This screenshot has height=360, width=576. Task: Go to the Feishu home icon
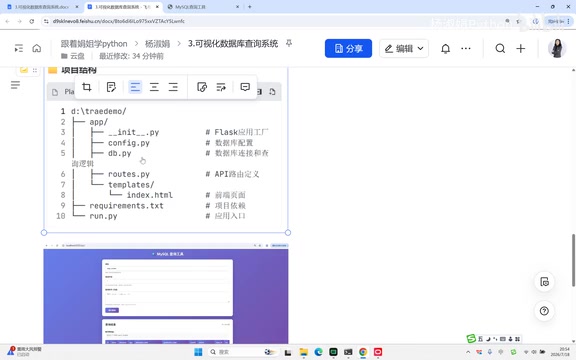(37, 48)
